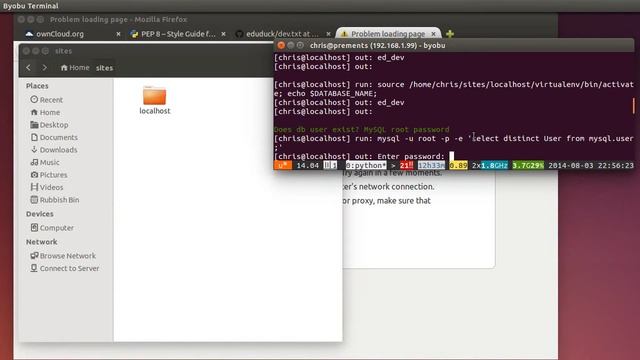Click the Enter password prompt cursor

coord(451,156)
